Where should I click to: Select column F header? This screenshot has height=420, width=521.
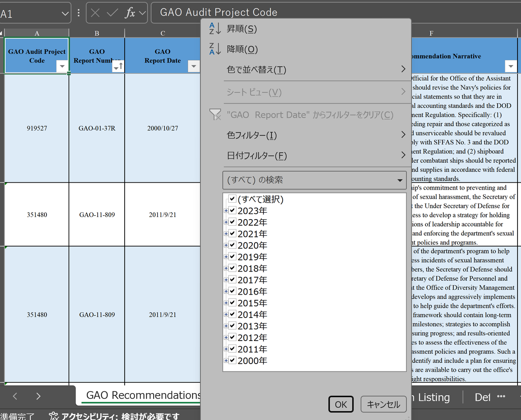pyautogui.click(x=431, y=33)
